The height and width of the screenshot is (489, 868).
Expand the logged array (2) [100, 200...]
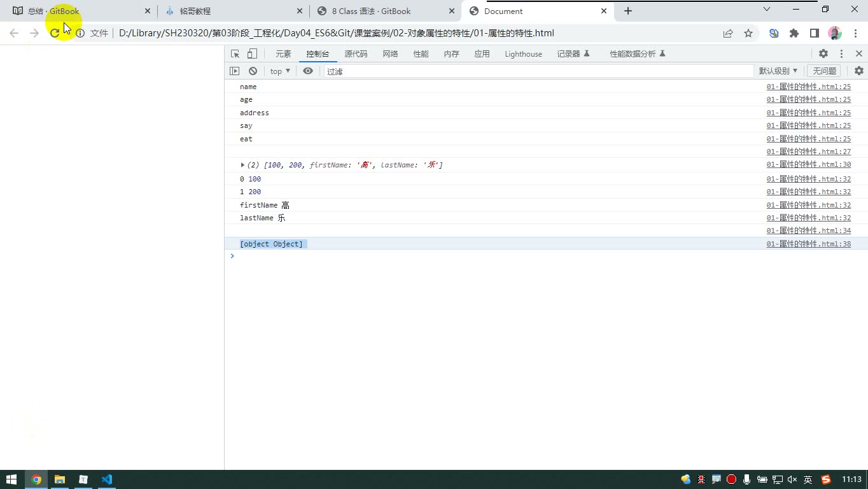(x=242, y=165)
